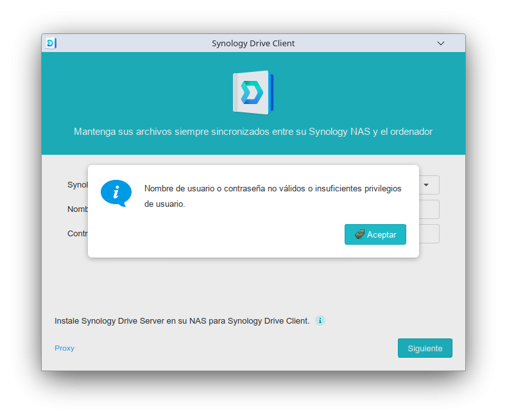Open the title bar chevron menu

pyautogui.click(x=441, y=43)
